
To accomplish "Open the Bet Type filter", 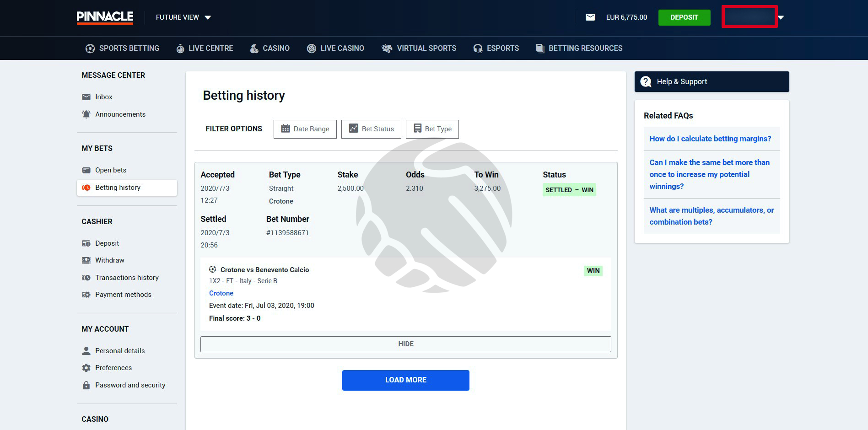I will 432,129.
